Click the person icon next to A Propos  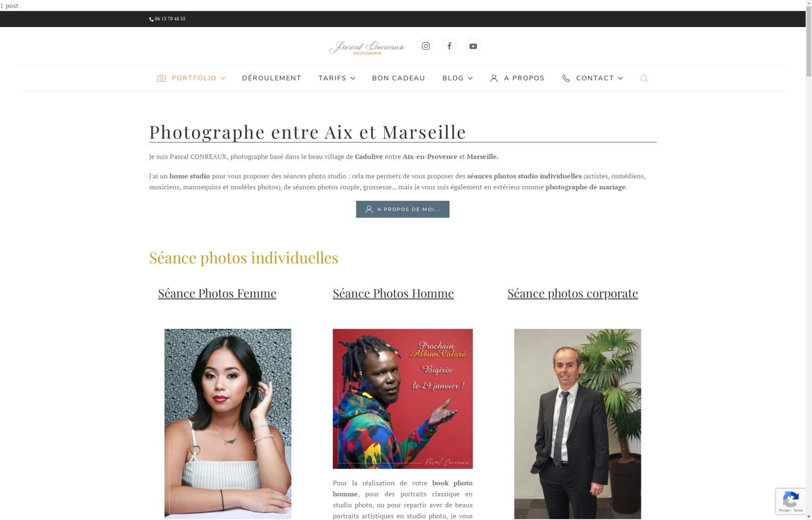tap(494, 78)
